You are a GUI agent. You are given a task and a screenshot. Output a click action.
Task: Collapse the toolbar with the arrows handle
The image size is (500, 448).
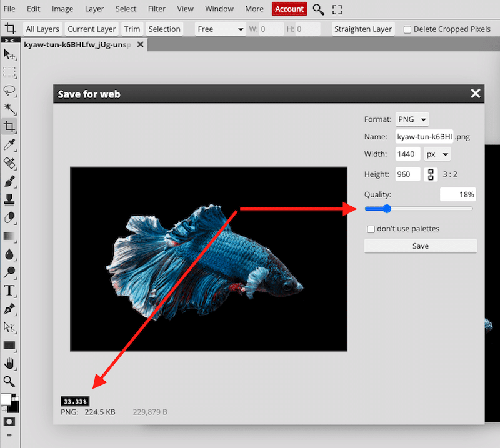tap(9, 40)
